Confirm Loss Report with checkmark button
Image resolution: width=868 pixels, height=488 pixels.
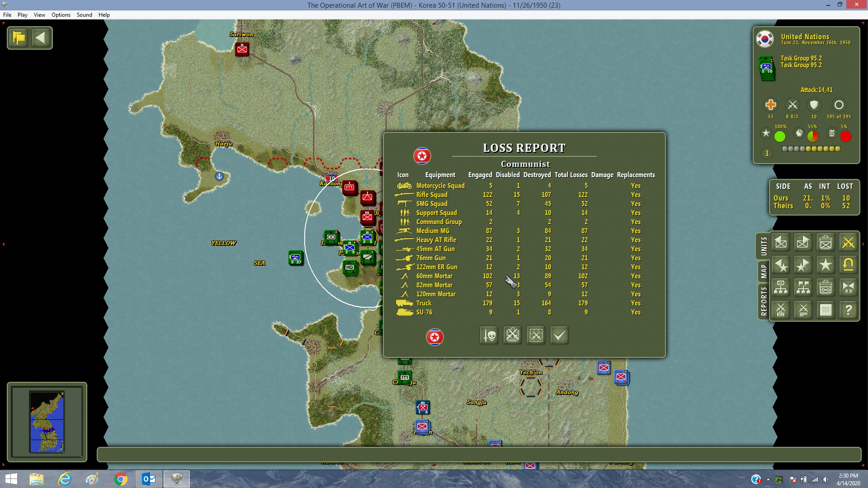tap(560, 336)
